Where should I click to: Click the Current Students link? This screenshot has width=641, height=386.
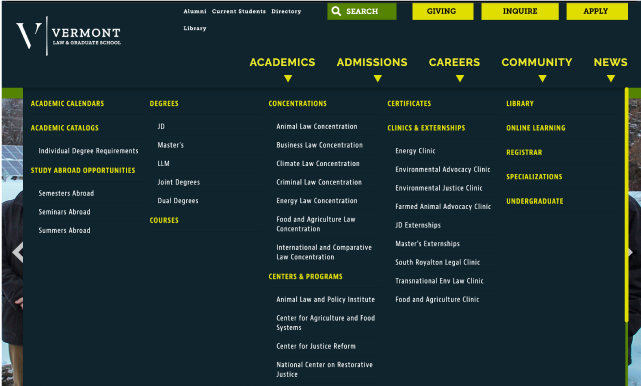[x=239, y=11]
